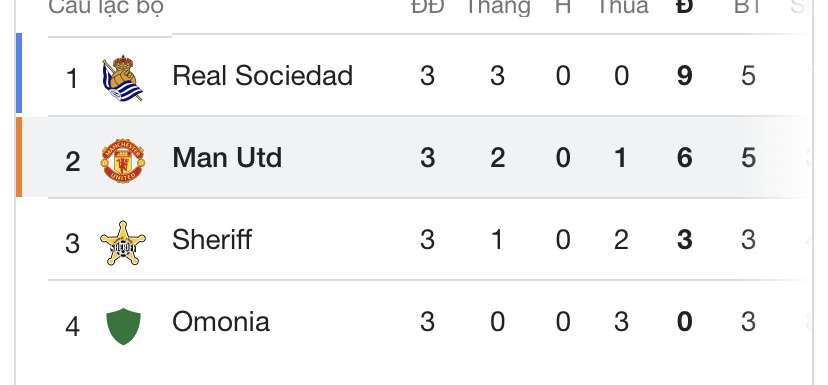Click the Câu lạc bộ header
Image resolution: width=828 pixels, height=385 pixels.
106,7
